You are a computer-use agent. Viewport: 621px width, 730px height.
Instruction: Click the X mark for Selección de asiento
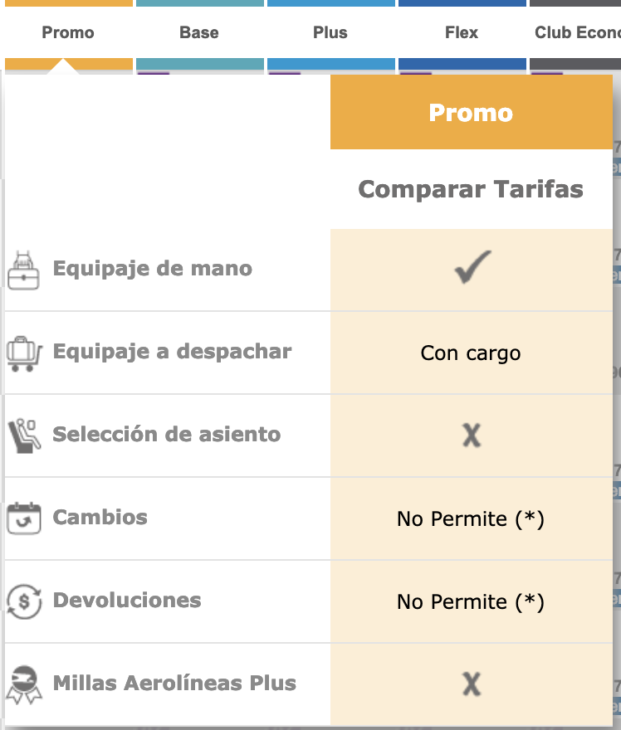click(472, 435)
